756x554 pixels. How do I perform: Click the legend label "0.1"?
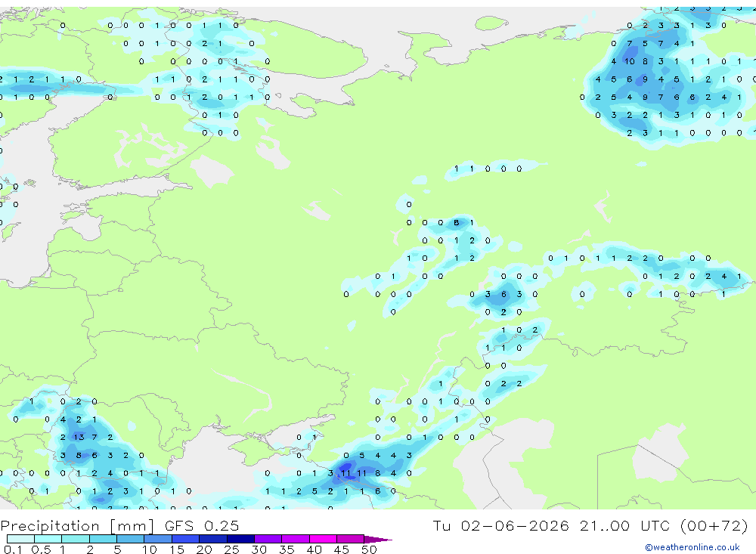click(13, 549)
